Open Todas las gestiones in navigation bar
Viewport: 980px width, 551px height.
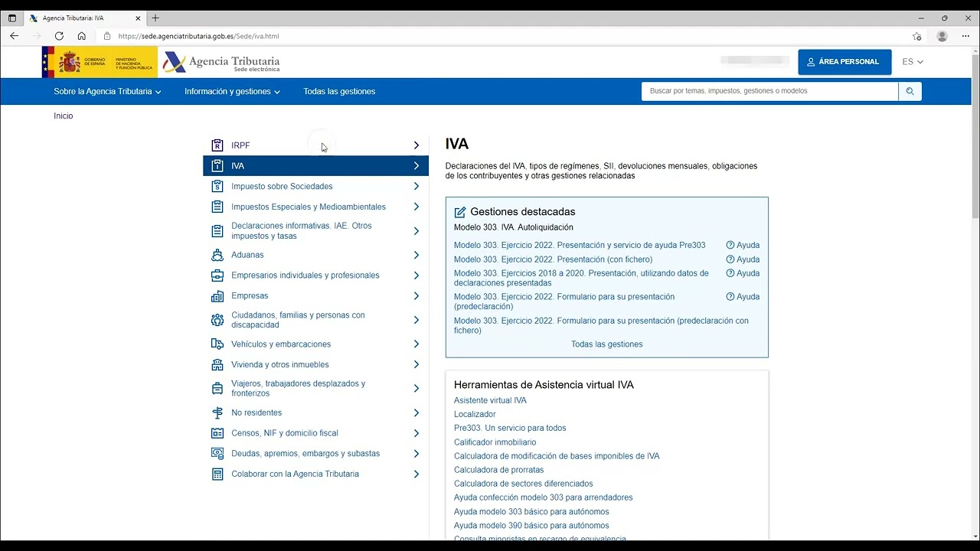[339, 91]
